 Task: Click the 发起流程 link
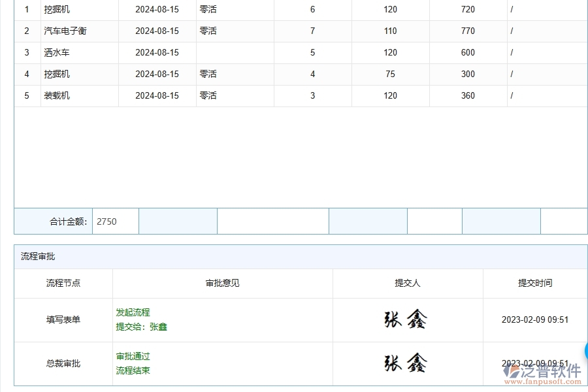133,312
